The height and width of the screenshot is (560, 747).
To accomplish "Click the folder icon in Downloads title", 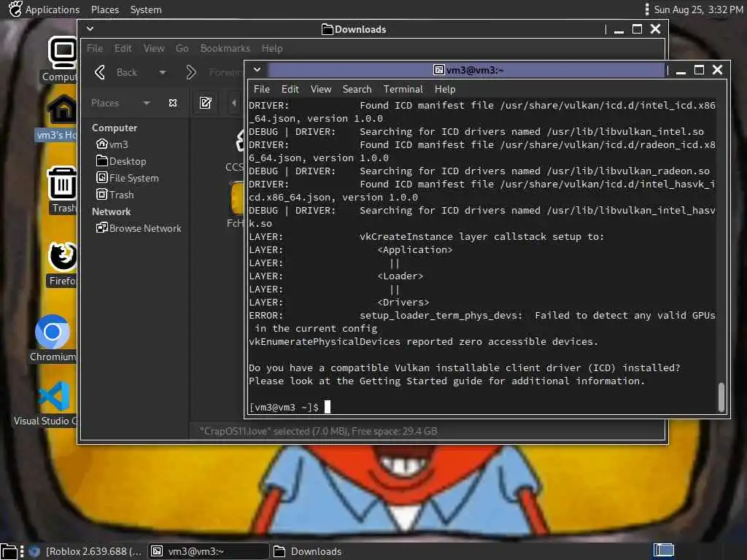I will [328, 29].
